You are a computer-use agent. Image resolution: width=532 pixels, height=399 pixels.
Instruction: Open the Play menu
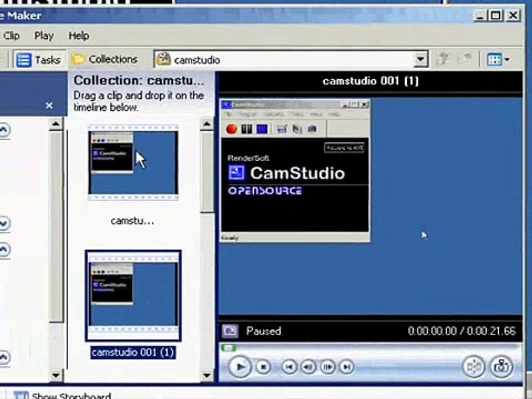pos(44,35)
